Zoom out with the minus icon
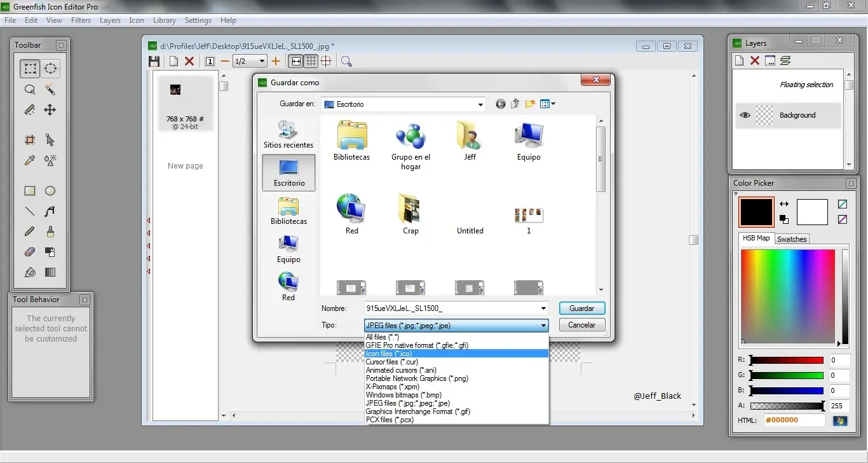 (x=224, y=61)
